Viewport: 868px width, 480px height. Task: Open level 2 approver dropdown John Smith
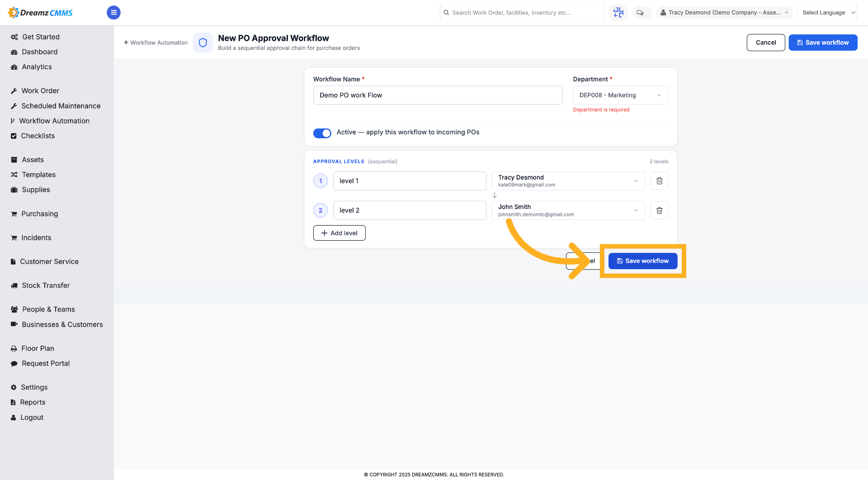[568, 210]
